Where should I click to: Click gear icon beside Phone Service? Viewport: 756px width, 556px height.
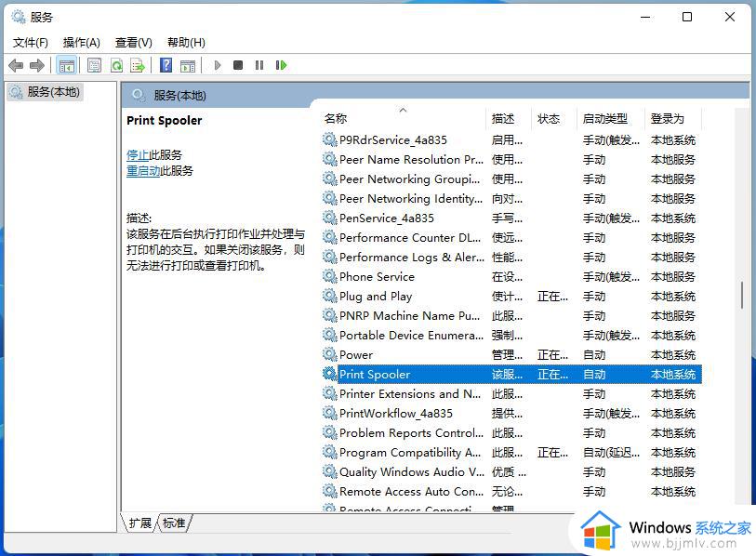pyautogui.click(x=330, y=276)
